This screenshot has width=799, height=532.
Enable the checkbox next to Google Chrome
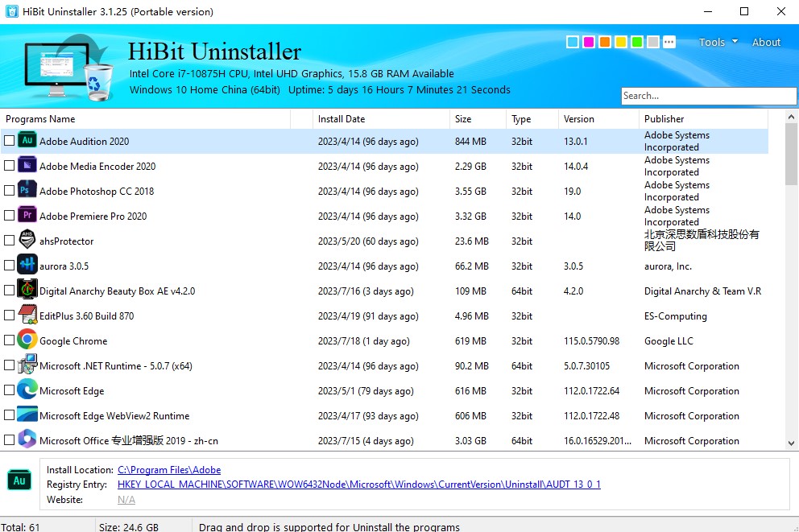(10, 340)
